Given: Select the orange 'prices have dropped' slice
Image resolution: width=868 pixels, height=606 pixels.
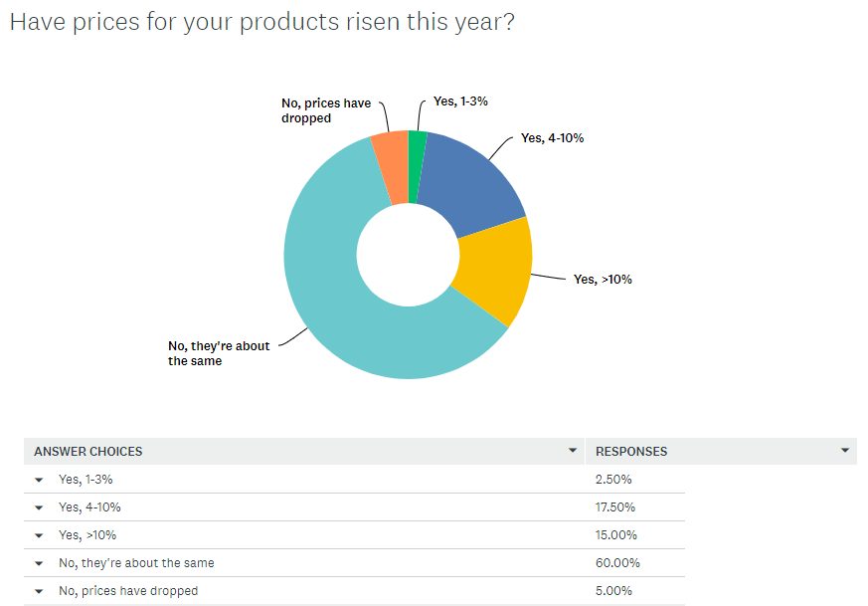Looking at the screenshot, I should pyautogui.click(x=392, y=167).
